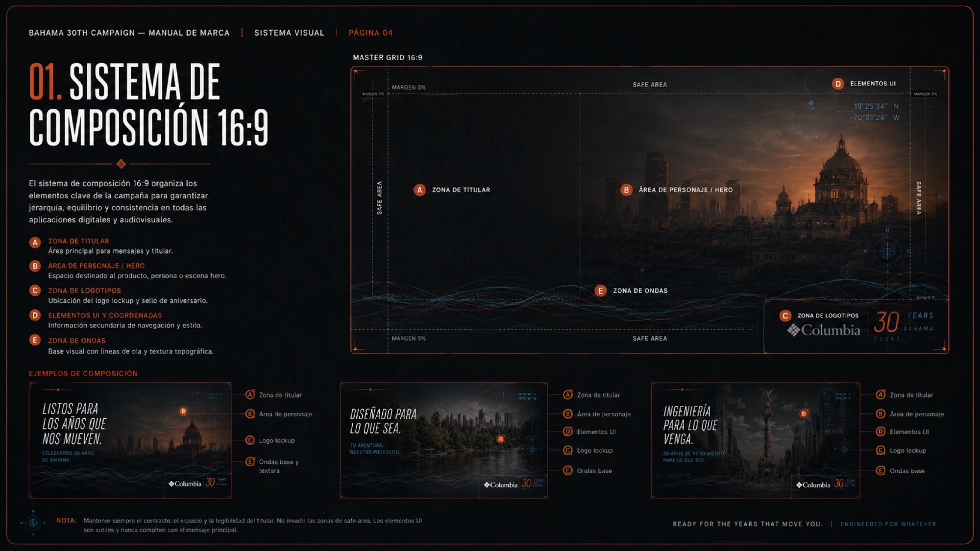Click the master grid A badge for Zona de Titular
Image resolution: width=980 pixels, height=551 pixels.
click(x=419, y=190)
